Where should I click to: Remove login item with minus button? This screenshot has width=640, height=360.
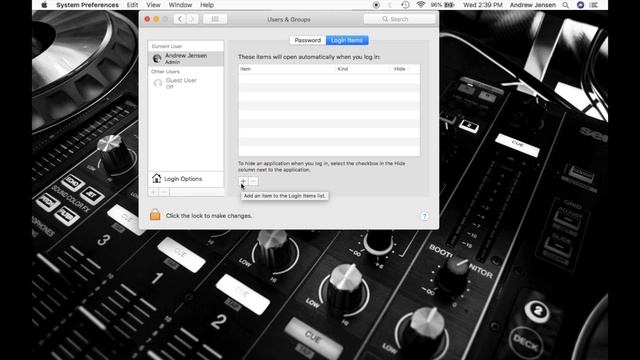coord(253,181)
